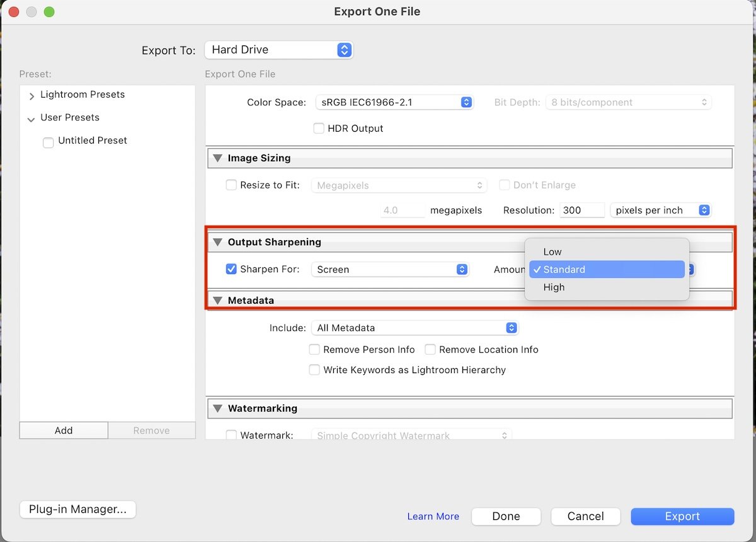Collapse the Watermarking section
Screen dimensions: 756x542
pos(217,408)
